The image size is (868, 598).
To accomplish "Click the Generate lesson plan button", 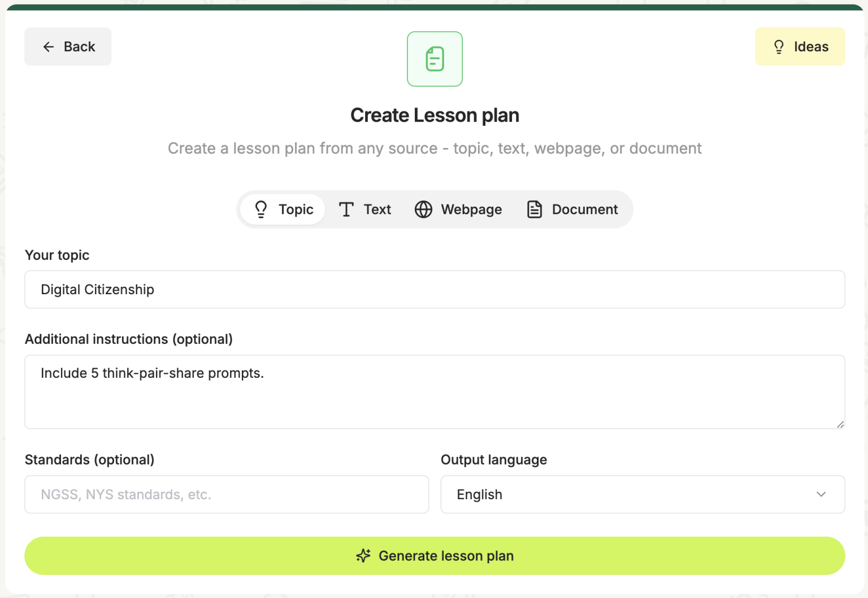I will 434,556.
